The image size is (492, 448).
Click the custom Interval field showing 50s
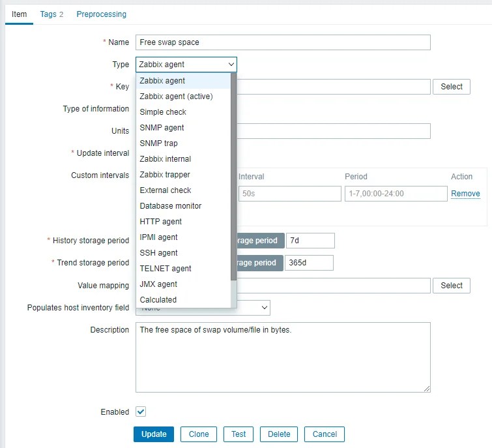tap(289, 194)
